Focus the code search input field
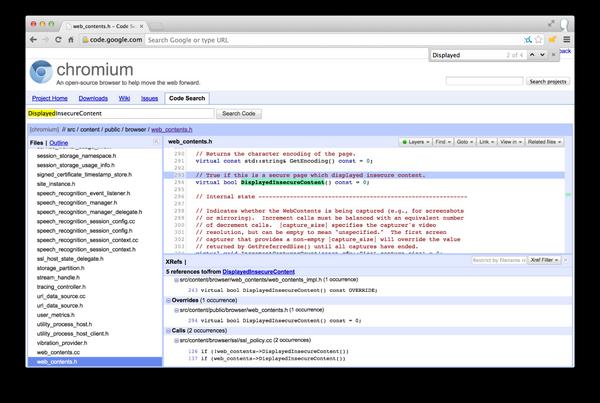The height and width of the screenshot is (403, 600). click(x=121, y=114)
